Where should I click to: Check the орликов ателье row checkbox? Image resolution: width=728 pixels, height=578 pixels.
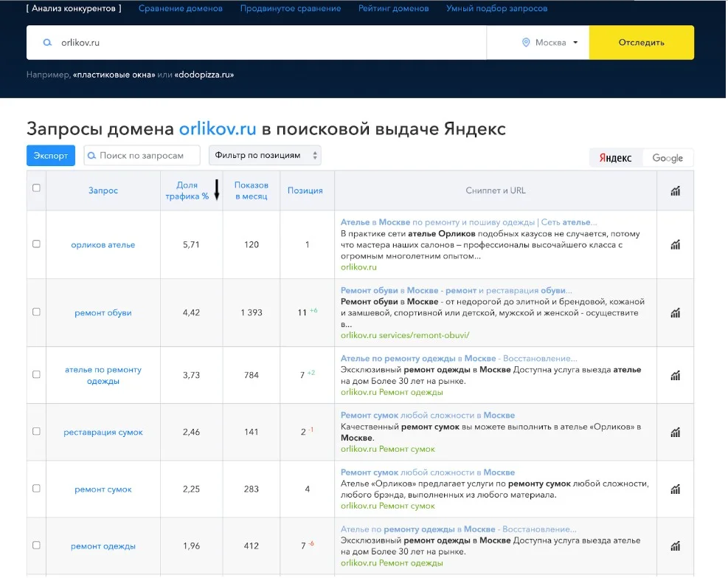[36, 244]
